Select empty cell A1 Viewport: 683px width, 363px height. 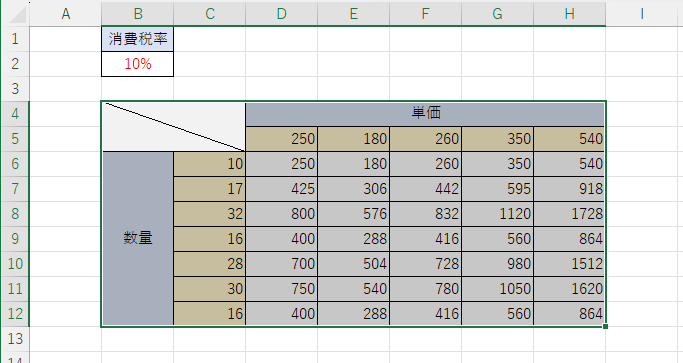pos(66,39)
